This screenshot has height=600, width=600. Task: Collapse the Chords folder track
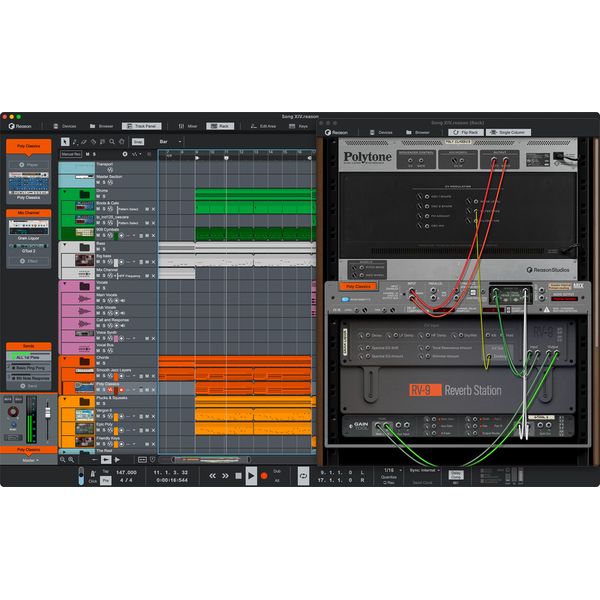[x=65, y=359]
